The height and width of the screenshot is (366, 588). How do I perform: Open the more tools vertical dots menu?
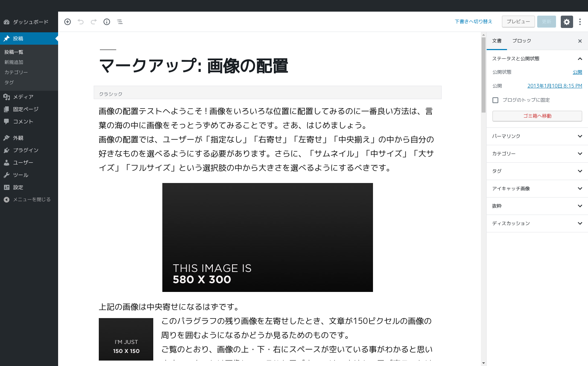tap(580, 22)
